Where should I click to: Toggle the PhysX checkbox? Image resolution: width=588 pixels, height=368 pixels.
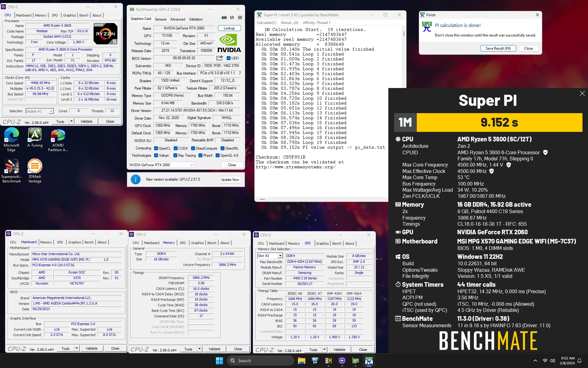coord(200,155)
